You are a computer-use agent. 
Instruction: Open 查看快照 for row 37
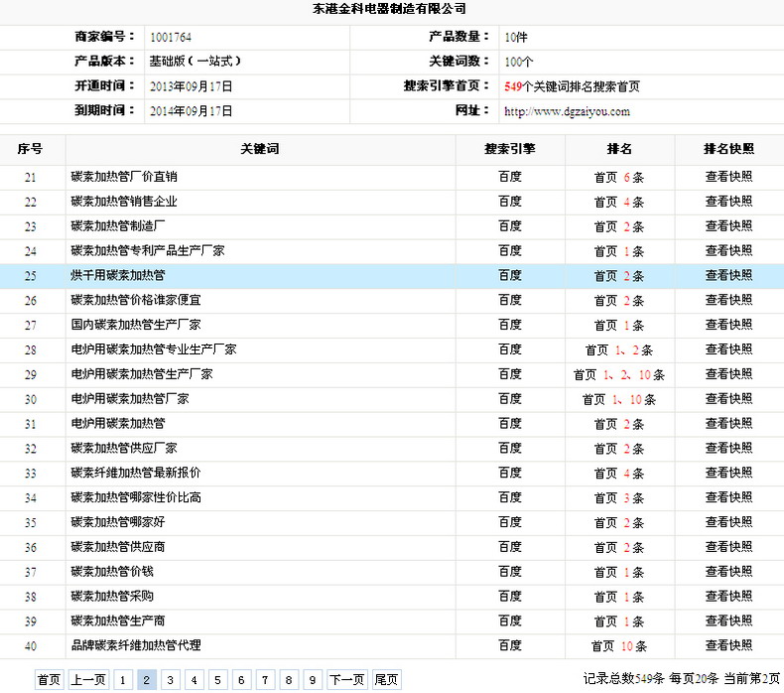728,572
